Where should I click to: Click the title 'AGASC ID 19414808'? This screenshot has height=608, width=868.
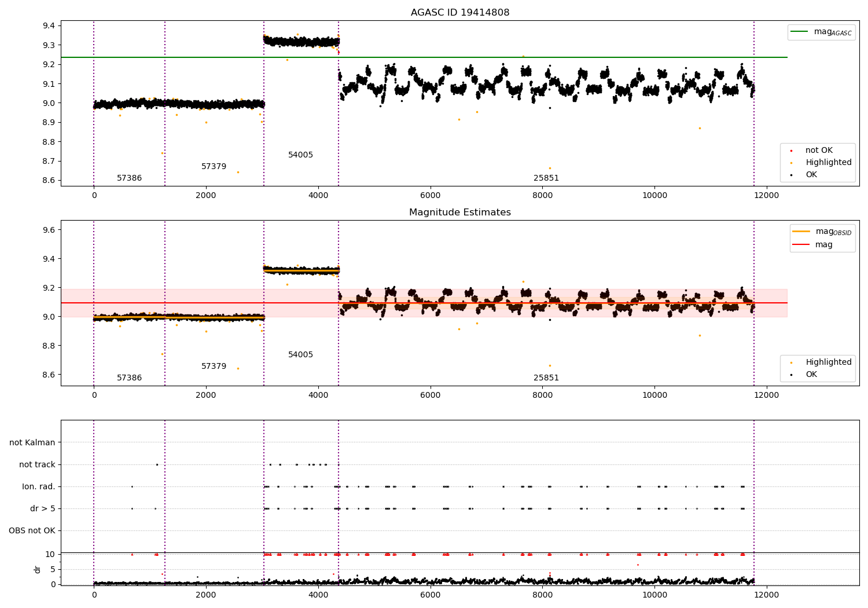pyautogui.click(x=460, y=12)
